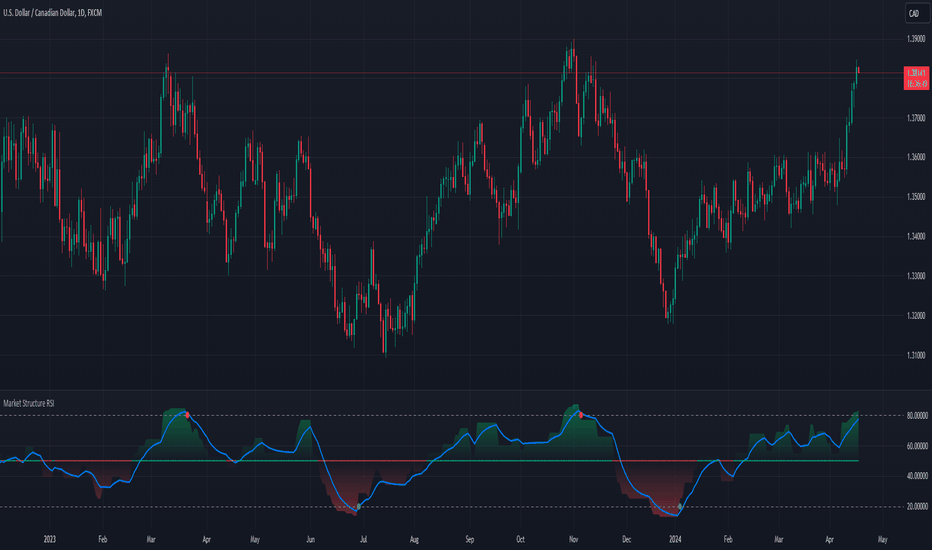Click the Sep label on the time axis
The width and height of the screenshot is (932, 550).
(470, 539)
